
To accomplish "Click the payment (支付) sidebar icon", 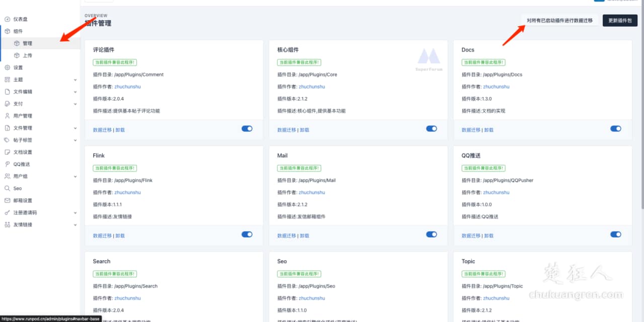I will pyautogui.click(x=7, y=104).
